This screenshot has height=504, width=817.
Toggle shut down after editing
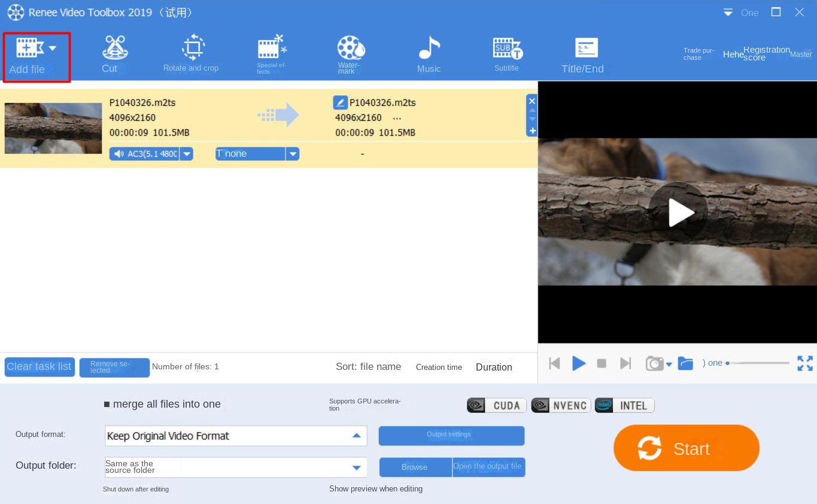pyautogui.click(x=136, y=489)
